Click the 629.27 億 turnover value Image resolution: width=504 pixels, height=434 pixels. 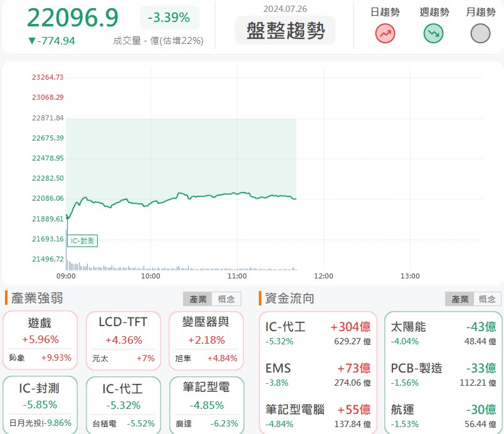352,341
